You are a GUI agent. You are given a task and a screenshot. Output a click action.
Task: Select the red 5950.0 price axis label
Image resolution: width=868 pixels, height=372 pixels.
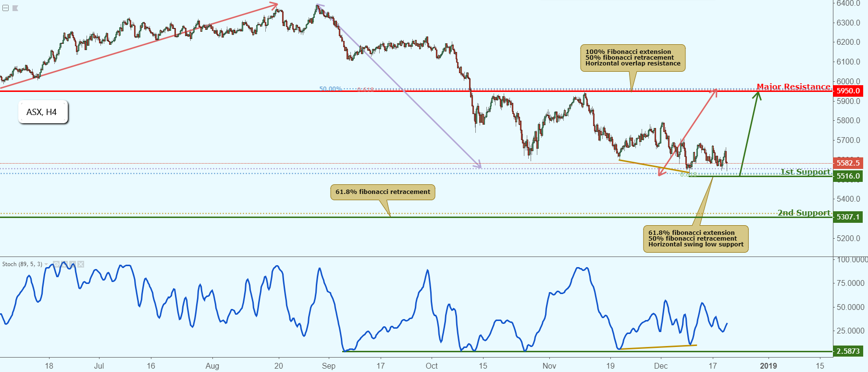[x=848, y=90]
